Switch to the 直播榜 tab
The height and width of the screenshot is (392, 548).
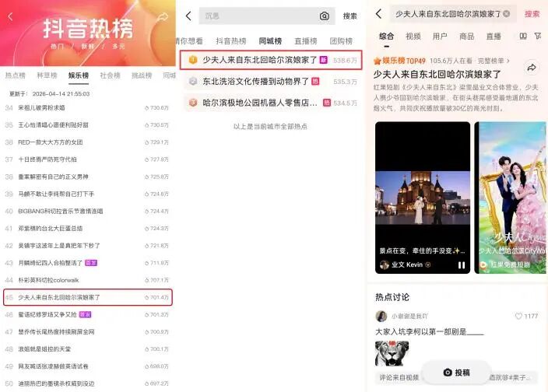point(306,41)
